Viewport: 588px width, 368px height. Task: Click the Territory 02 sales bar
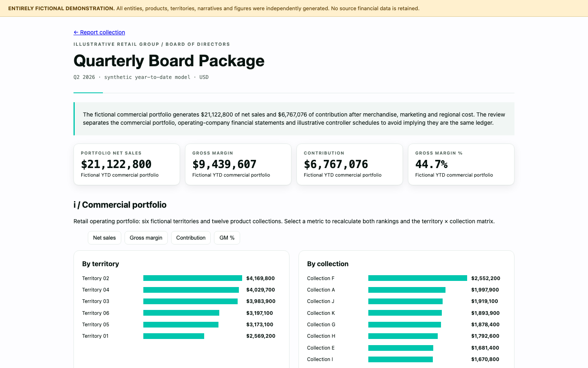(193, 278)
